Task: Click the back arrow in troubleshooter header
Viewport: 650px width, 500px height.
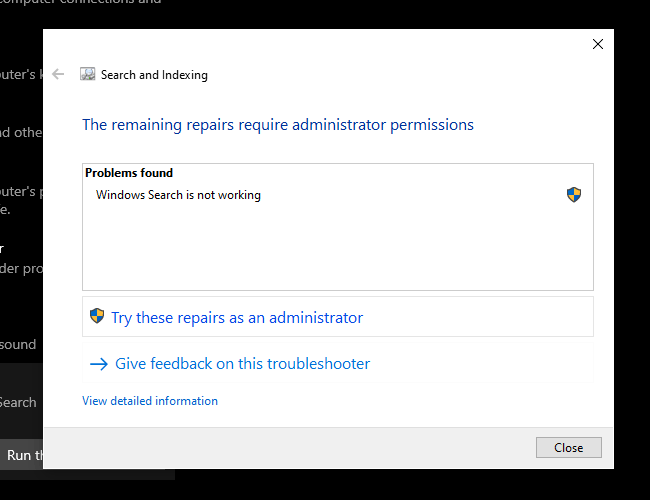Action: [x=58, y=74]
